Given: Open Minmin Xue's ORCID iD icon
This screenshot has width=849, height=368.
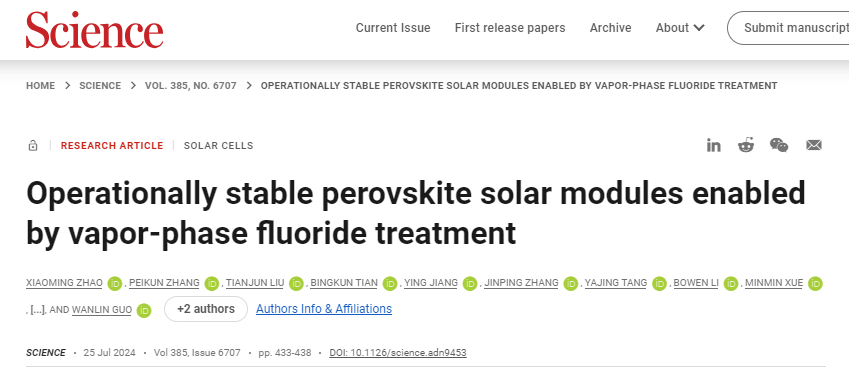Looking at the screenshot, I should click(815, 283).
